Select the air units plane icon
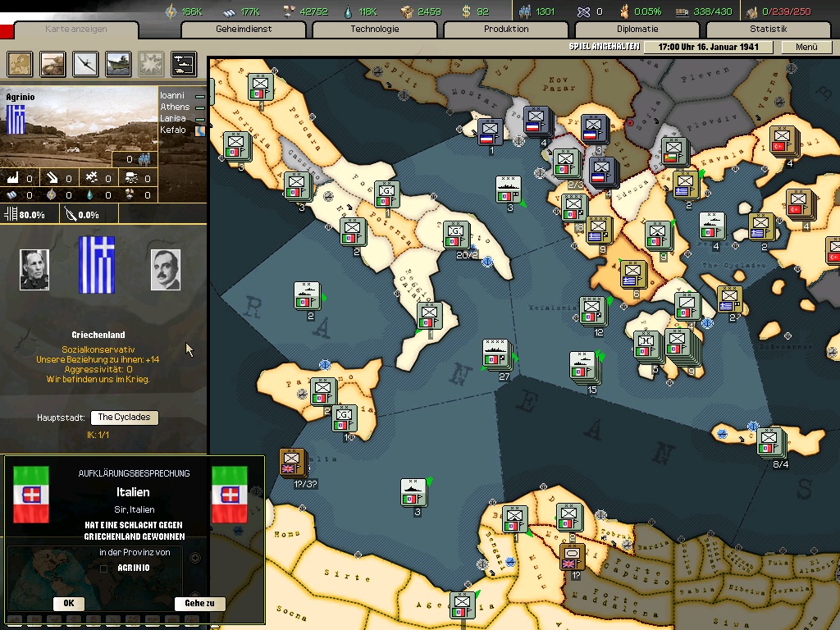Image resolution: width=840 pixels, height=630 pixels. pyautogui.click(x=86, y=63)
